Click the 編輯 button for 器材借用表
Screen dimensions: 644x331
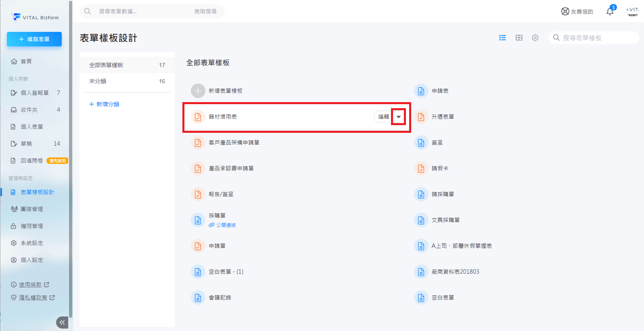tap(383, 117)
